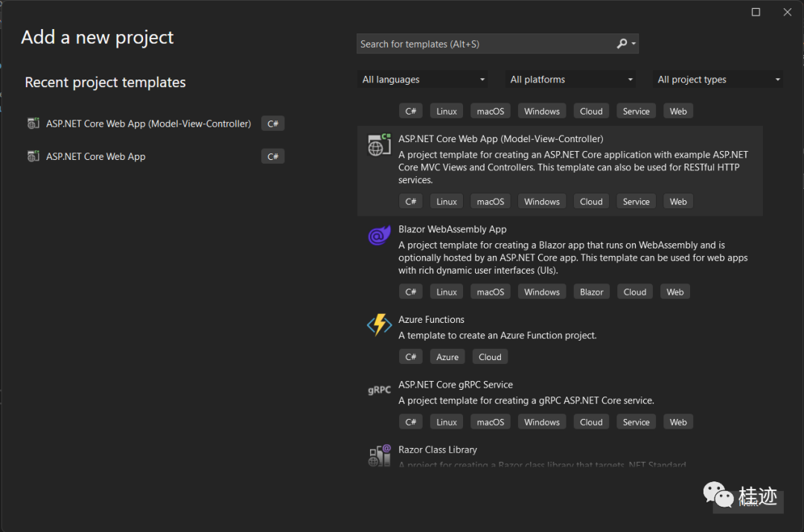Close the Add a new project dialog
This screenshot has height=532, width=804.
tap(788, 12)
